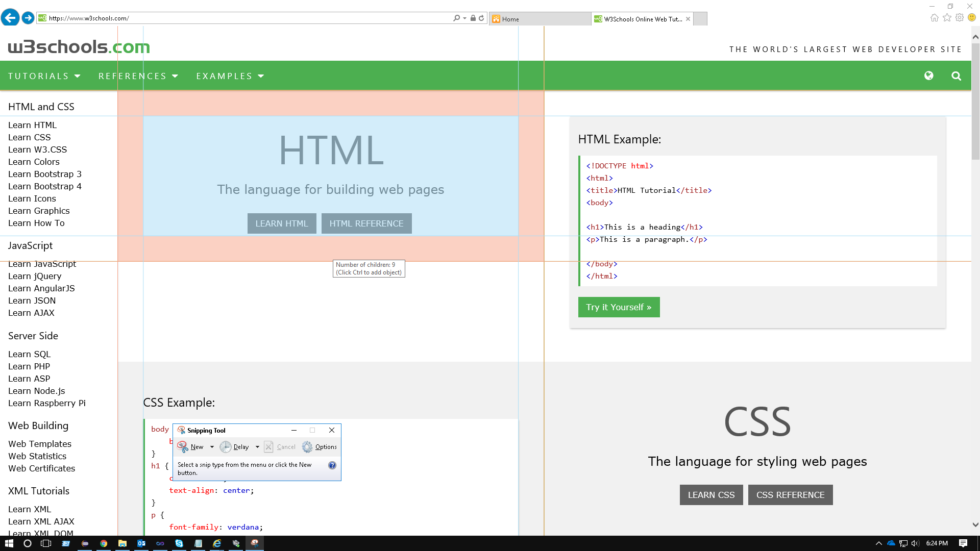Click the browser Forward arrow button

click(x=28, y=18)
